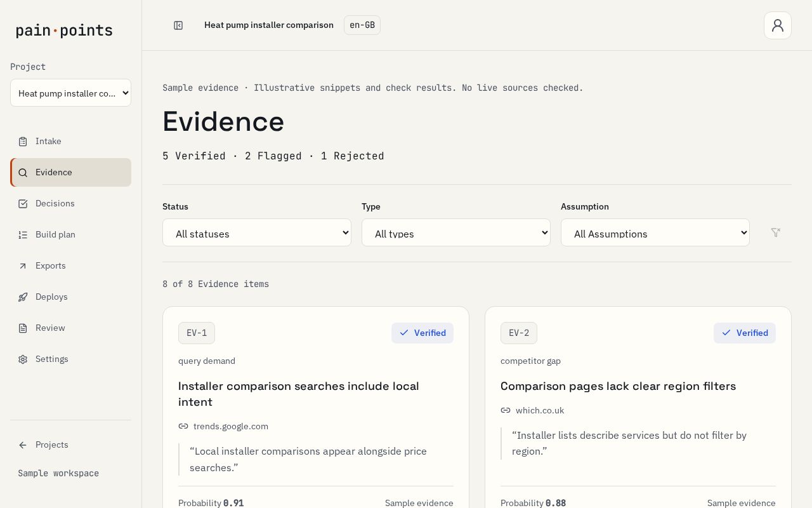Click the Evidence page heading
Image resolution: width=812 pixels, height=508 pixels.
223,121
